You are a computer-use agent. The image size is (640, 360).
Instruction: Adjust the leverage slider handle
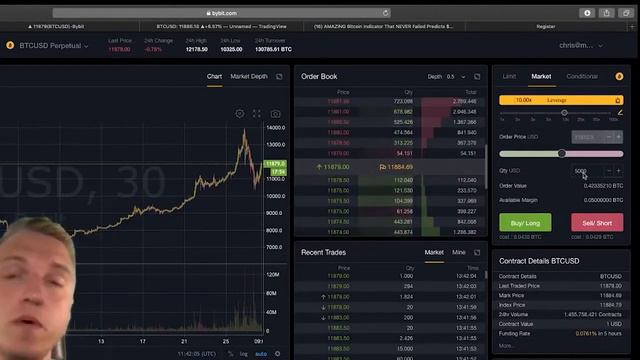tap(564, 113)
